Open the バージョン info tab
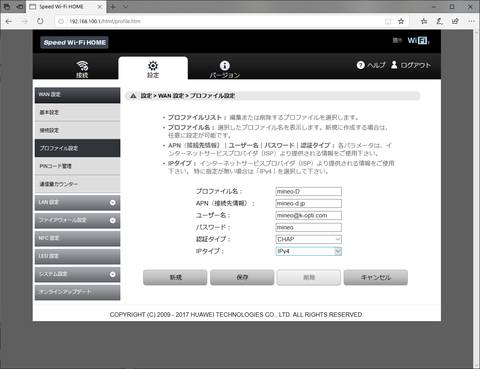 click(x=224, y=69)
